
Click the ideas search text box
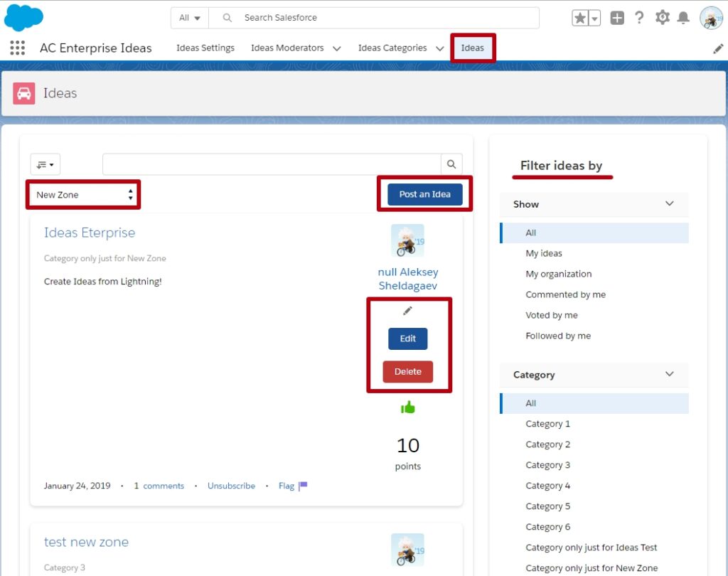click(272, 164)
